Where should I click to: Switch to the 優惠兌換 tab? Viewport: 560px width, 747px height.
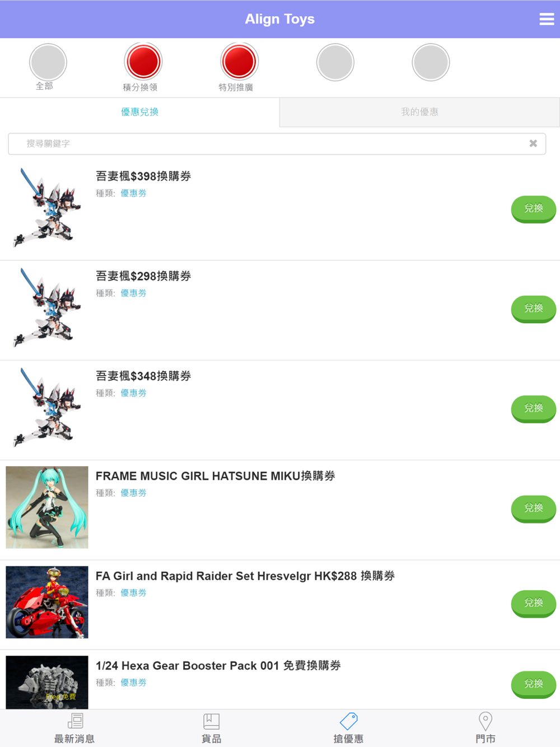pyautogui.click(x=140, y=112)
